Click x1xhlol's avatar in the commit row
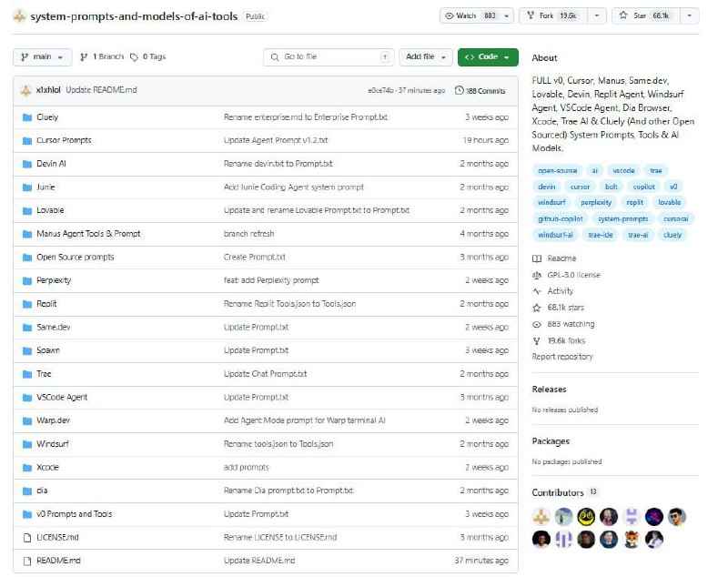Image resolution: width=728 pixels, height=577 pixels. pos(26,90)
